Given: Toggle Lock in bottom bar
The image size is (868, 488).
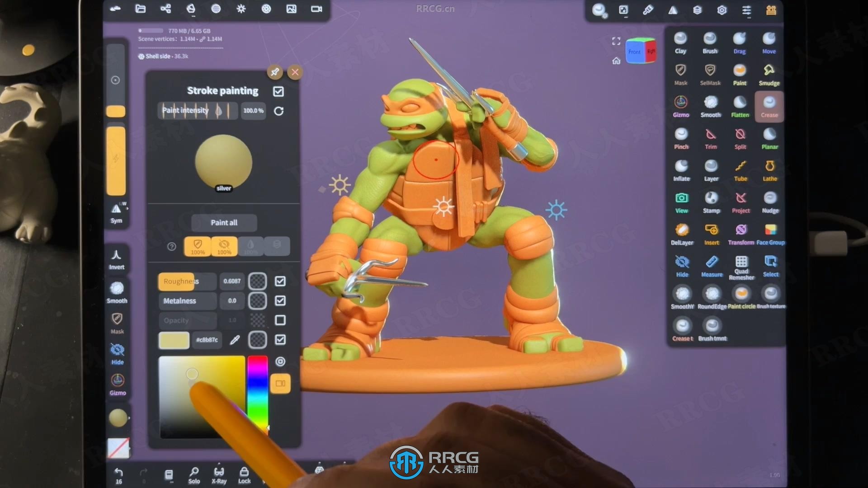Looking at the screenshot, I should click(x=244, y=475).
